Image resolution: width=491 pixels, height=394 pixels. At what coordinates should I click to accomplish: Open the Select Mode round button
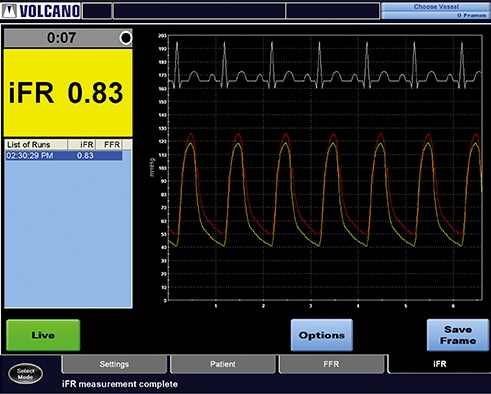click(x=25, y=374)
